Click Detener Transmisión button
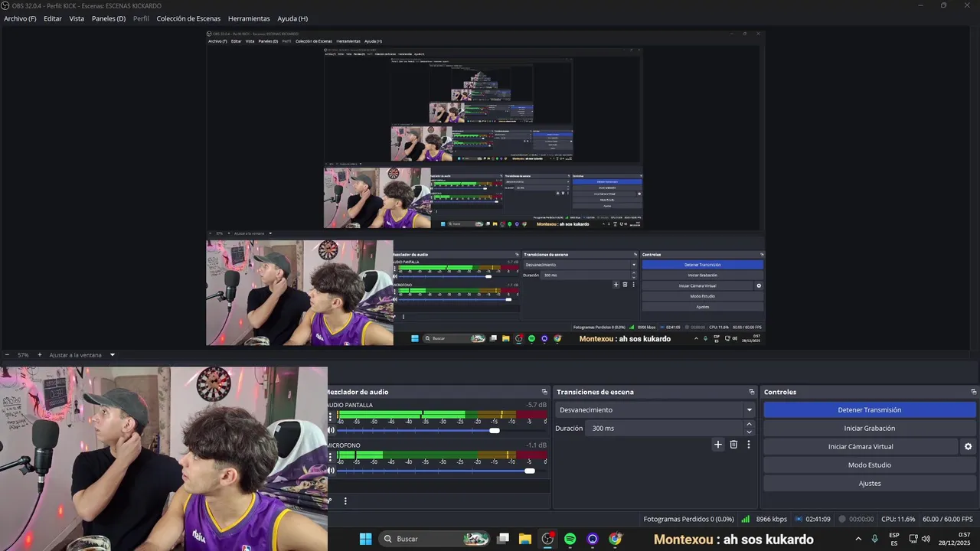This screenshot has width=980, height=551. 870,410
